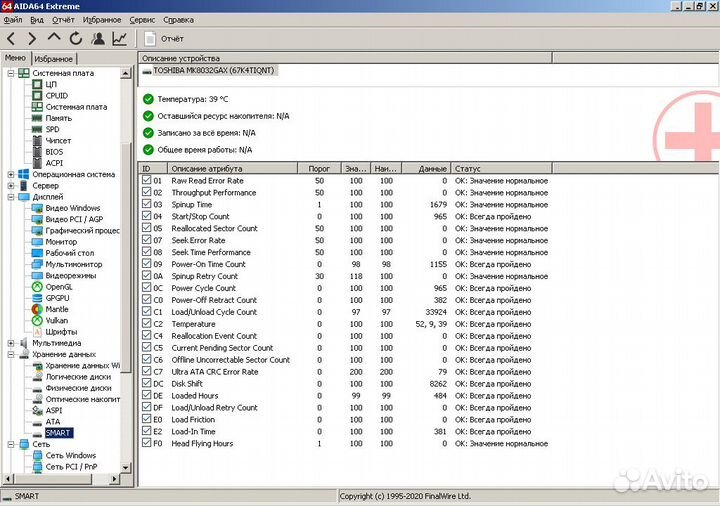This screenshot has height=506, width=720.
Task: Open the ACPI icon
Action: click(x=37, y=163)
